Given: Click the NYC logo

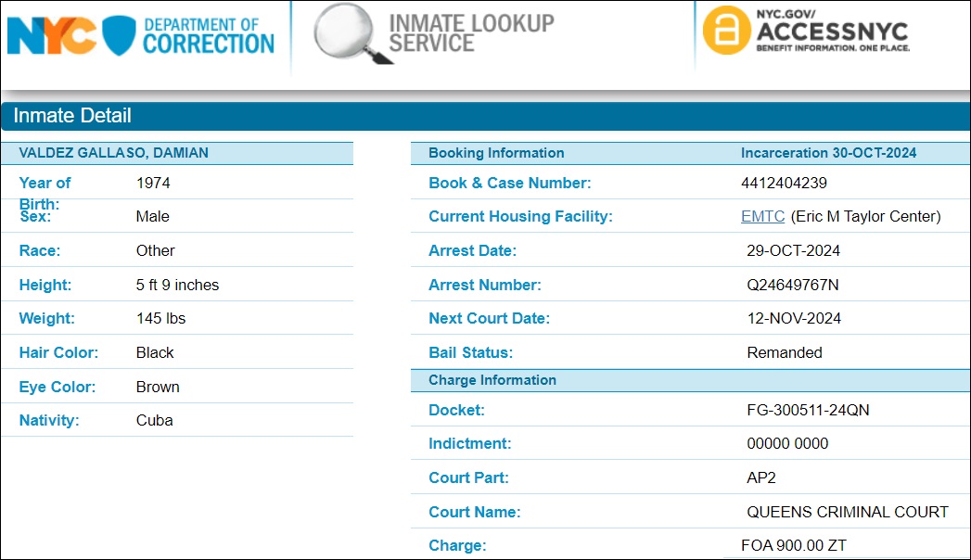Looking at the screenshot, I should 52,36.
